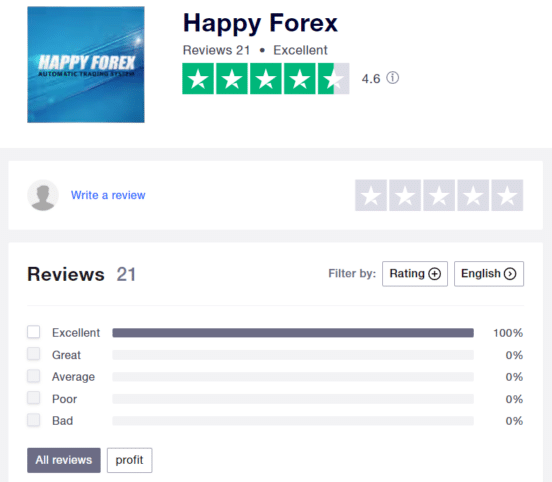
Task: Open the English language filter dropdown
Action: click(x=489, y=274)
